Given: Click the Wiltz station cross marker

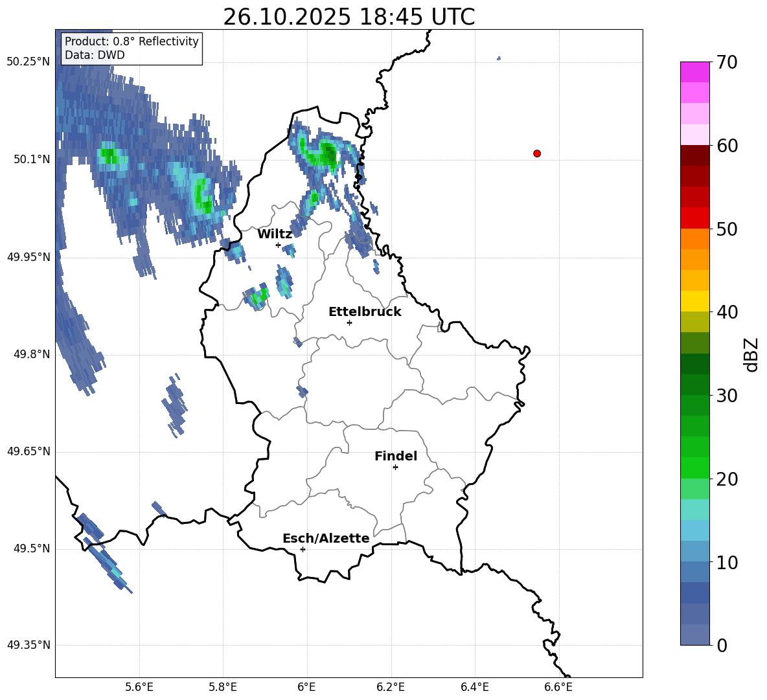Looking at the screenshot, I should pos(278,245).
